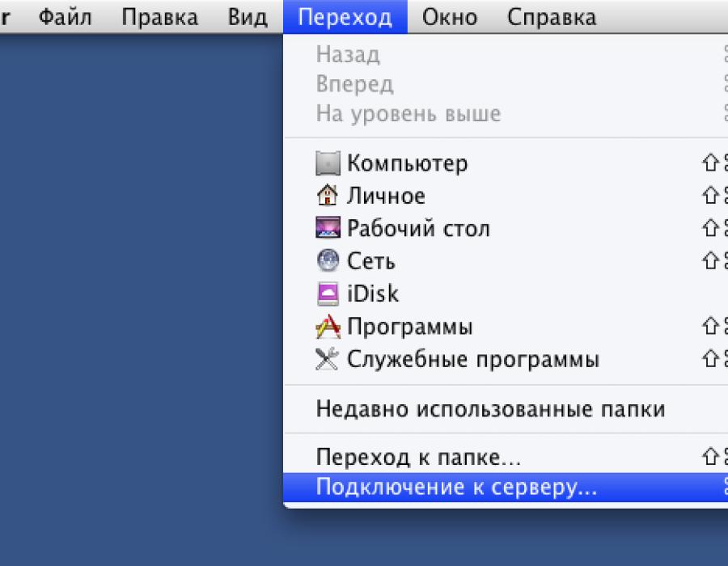
Task: Choose Переход к папке… item
Action: coord(506,457)
